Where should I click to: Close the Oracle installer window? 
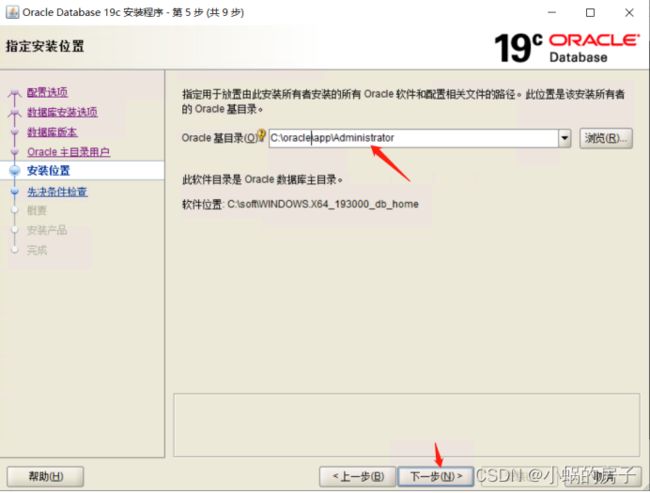point(629,12)
